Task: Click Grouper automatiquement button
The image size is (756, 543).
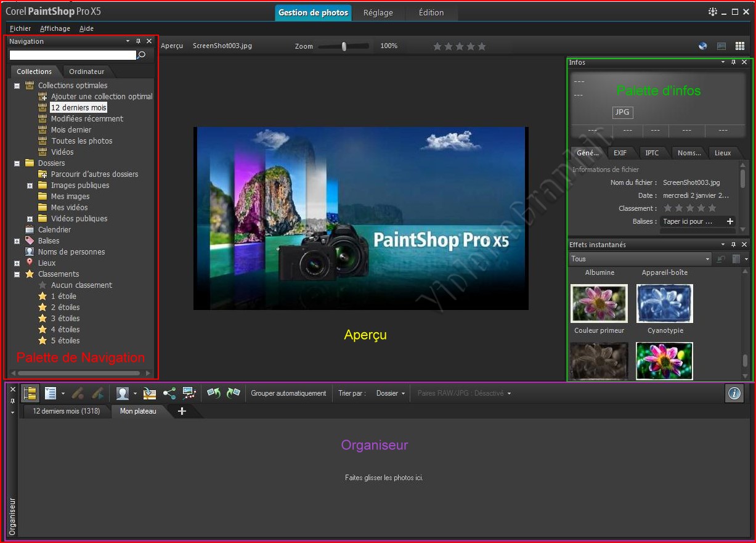Action: (288, 393)
